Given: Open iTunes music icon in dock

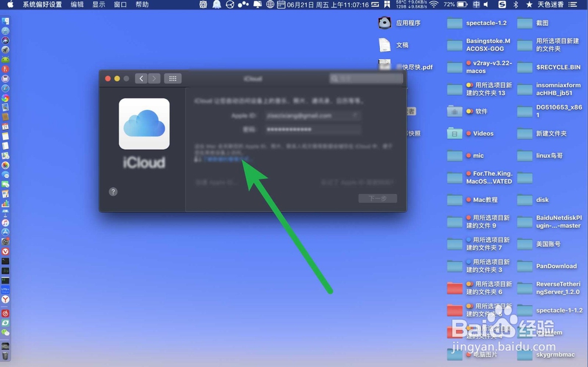Looking at the screenshot, I should pyautogui.click(x=5, y=223).
